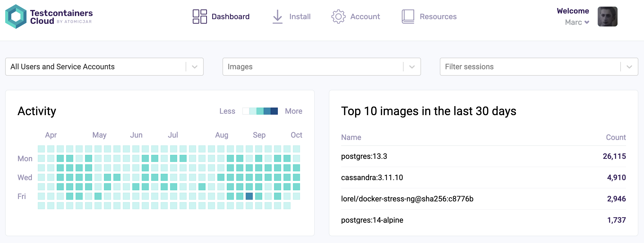This screenshot has height=243, width=644.
Task: Select a Monday activity cell under Apr
Action: pyautogui.click(x=51, y=158)
